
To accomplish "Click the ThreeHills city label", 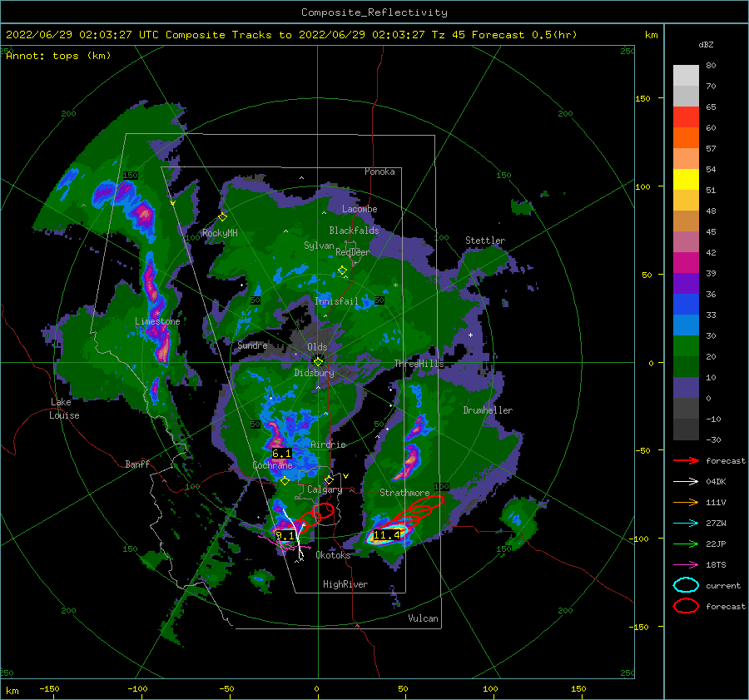I will (419, 364).
